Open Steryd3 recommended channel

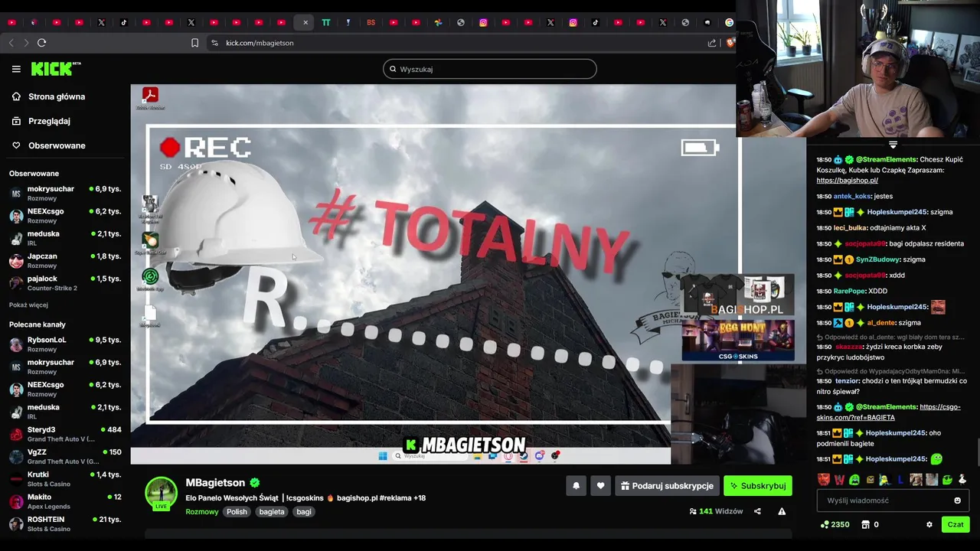[x=65, y=434]
